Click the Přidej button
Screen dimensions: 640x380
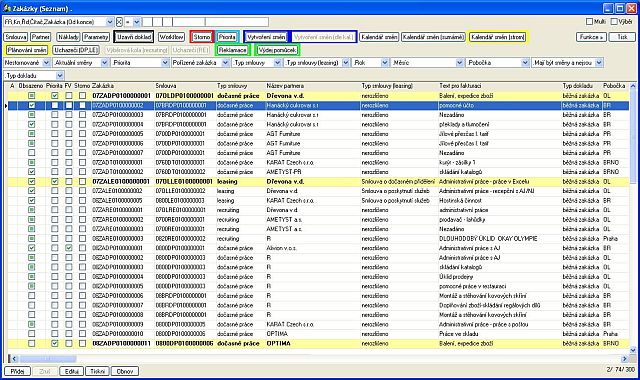pos(17,371)
